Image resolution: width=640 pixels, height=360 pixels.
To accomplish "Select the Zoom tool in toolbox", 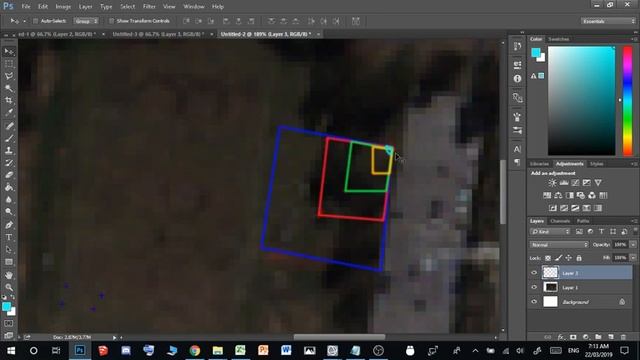I will (9, 288).
